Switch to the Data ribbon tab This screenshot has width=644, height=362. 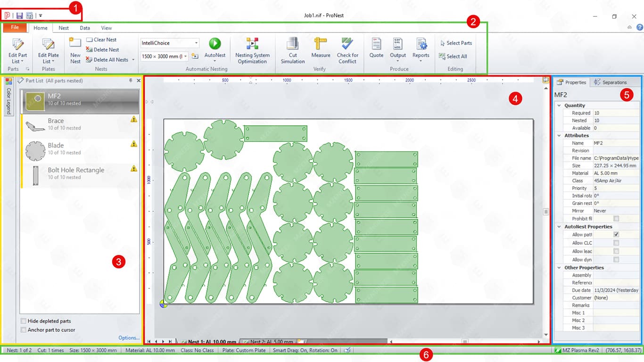85,28
